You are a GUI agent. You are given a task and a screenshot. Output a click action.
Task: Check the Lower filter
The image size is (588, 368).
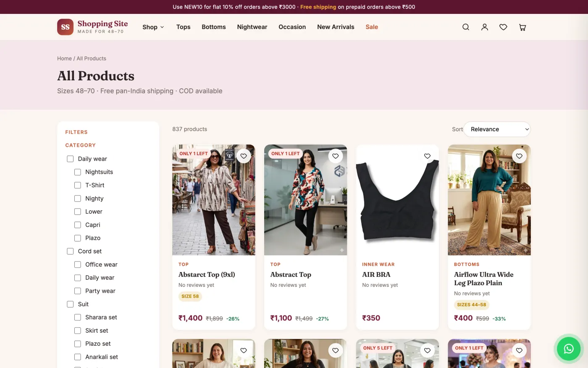[78, 212]
